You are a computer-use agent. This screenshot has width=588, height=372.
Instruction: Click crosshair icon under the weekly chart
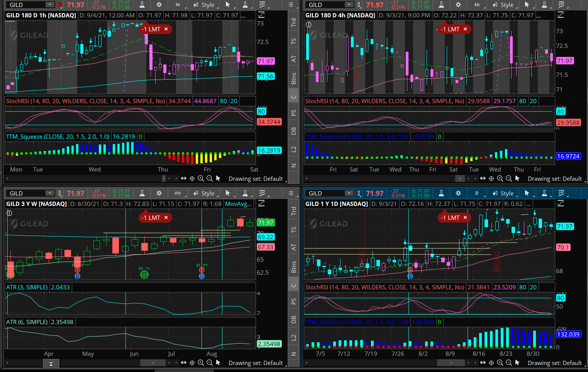(x=192, y=363)
